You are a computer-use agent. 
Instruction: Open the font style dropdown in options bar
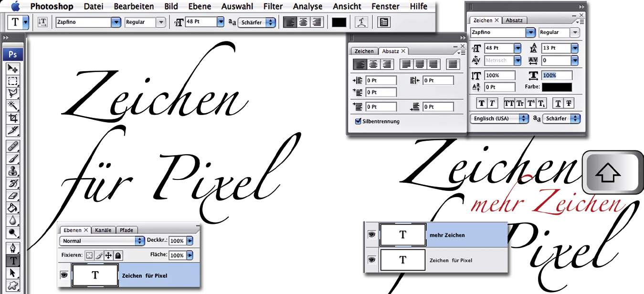pos(160,22)
